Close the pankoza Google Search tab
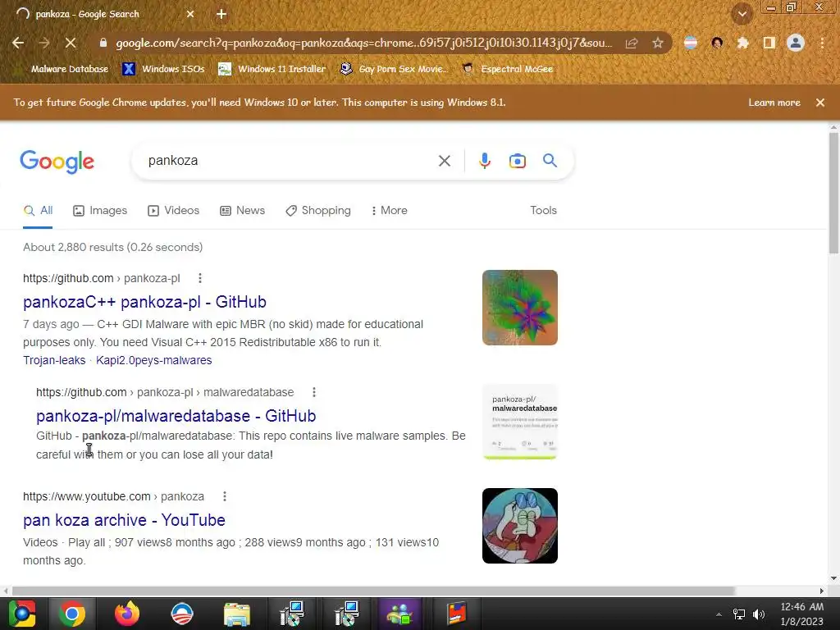The width and height of the screenshot is (840, 630). pos(190,15)
